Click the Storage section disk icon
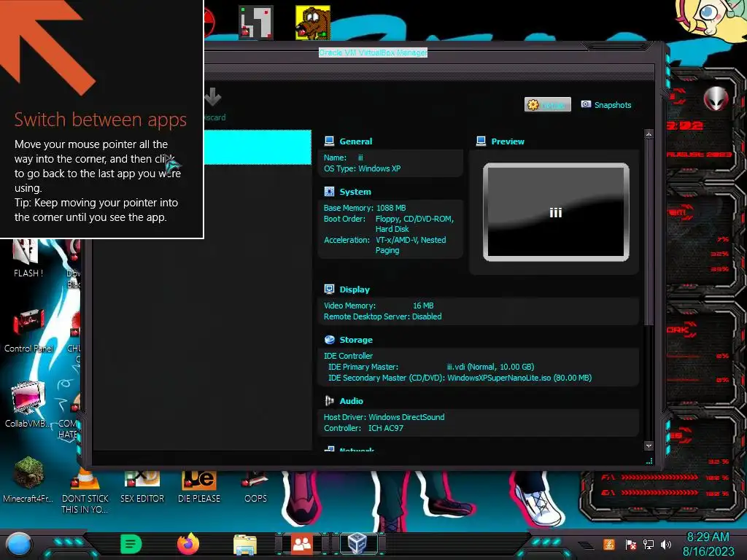 tap(329, 340)
